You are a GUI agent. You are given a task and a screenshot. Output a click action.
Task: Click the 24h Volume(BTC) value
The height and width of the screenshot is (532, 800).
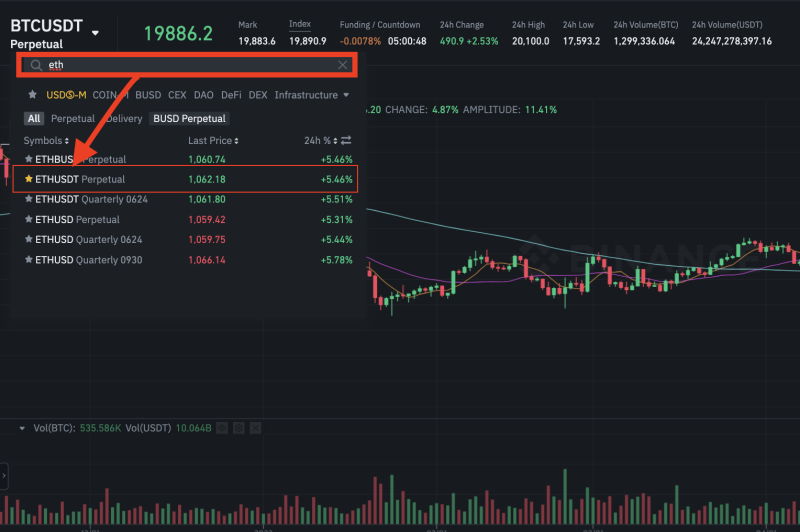[x=644, y=41]
